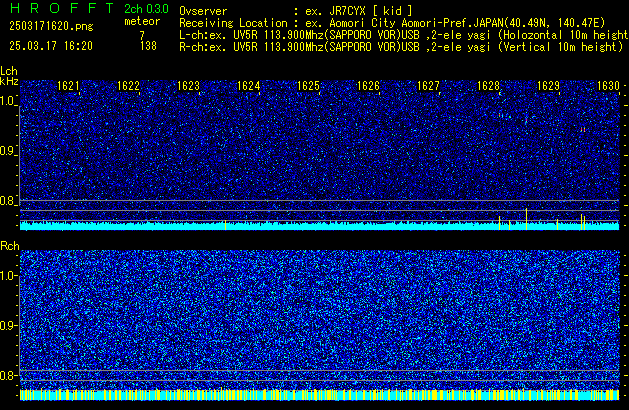The width and height of the screenshot is (629, 410).
Task: Click the Lch 0.8 kHz axis label
Action: click(x=8, y=201)
